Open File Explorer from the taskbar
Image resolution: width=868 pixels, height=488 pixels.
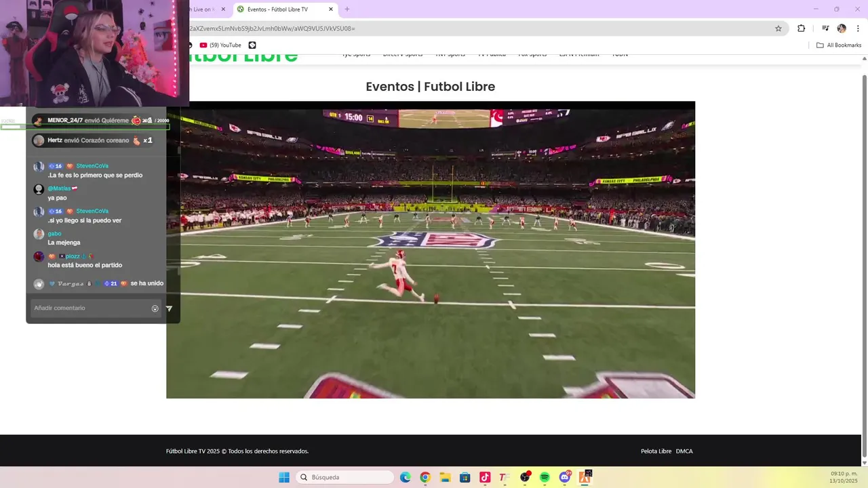445,477
